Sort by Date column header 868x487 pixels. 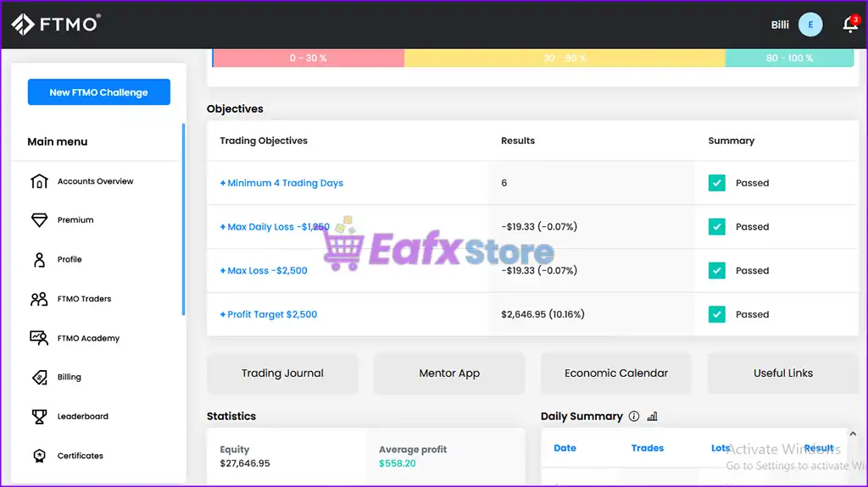click(565, 448)
